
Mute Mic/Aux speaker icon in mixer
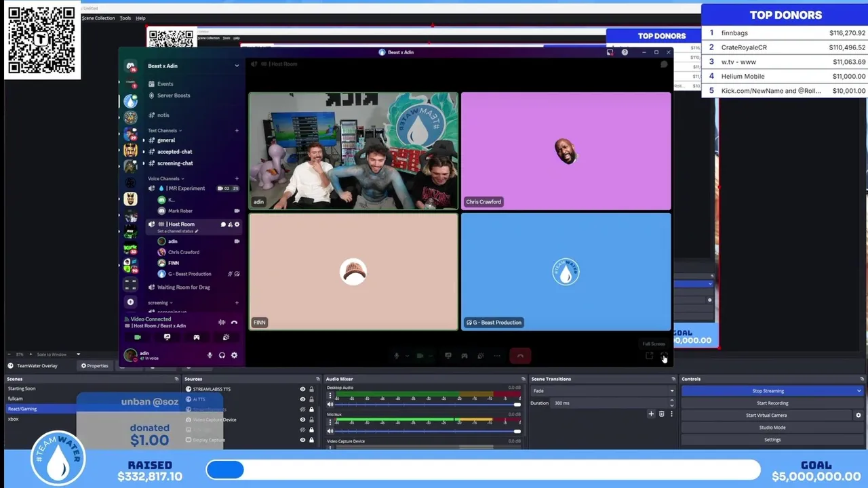click(331, 431)
